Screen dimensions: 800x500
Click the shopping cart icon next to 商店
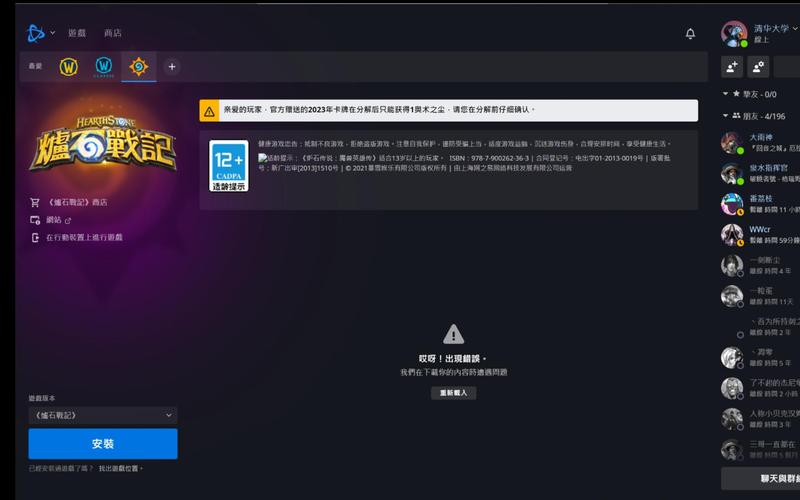pyautogui.click(x=35, y=203)
